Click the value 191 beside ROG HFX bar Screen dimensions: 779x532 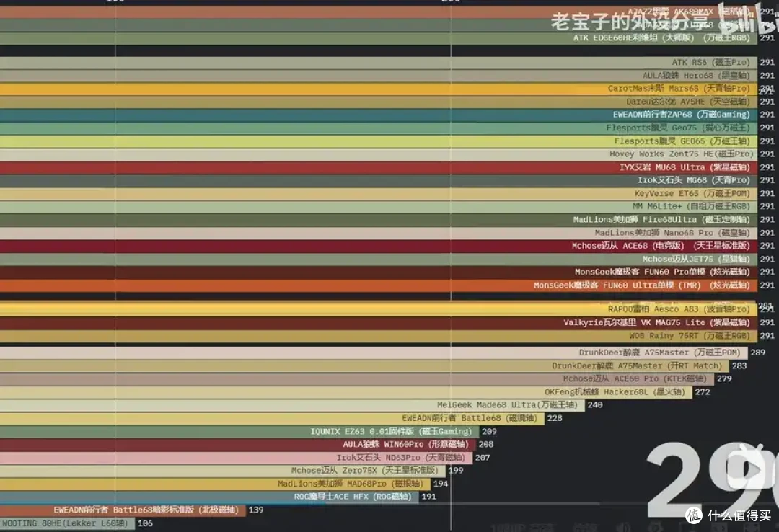pyautogui.click(x=428, y=496)
